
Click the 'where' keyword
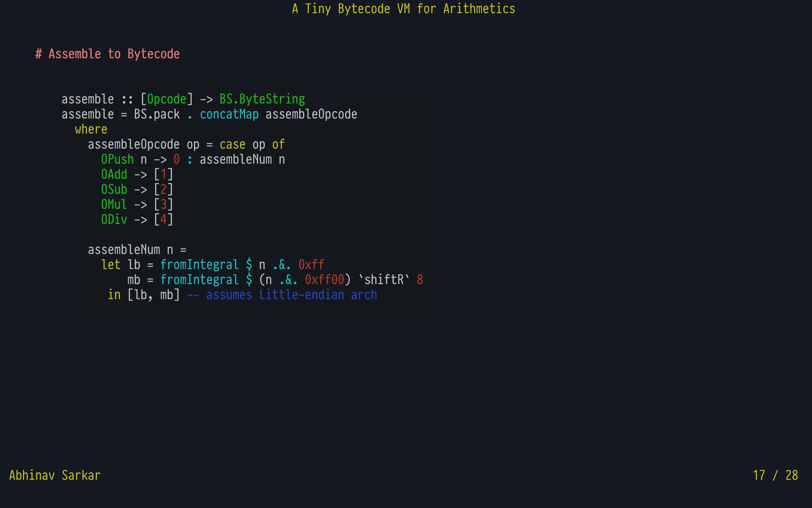tap(91, 130)
